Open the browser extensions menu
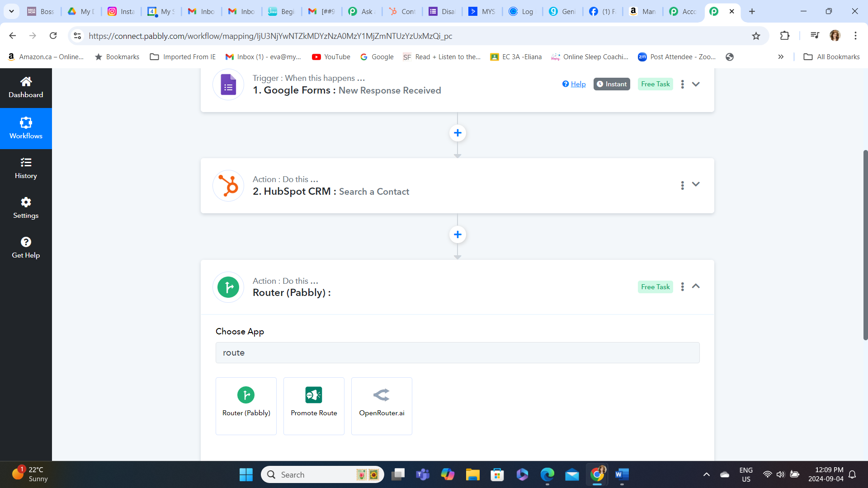Image resolution: width=868 pixels, height=488 pixels. click(x=785, y=36)
